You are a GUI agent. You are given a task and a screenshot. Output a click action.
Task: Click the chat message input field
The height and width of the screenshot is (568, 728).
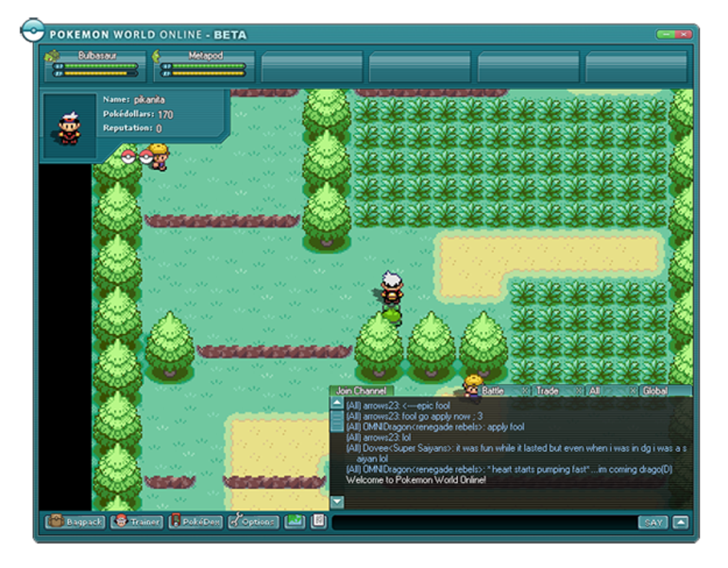(484, 522)
